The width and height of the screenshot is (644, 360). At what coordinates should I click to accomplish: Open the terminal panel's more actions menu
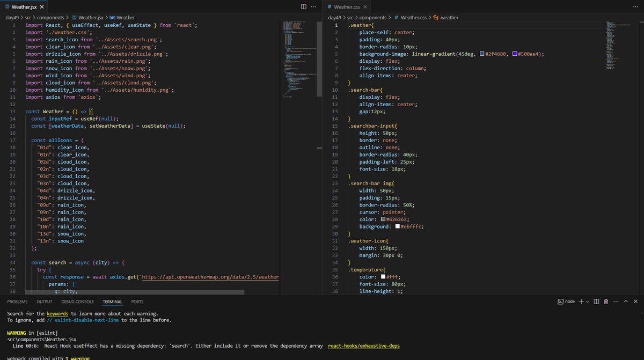coord(616,301)
